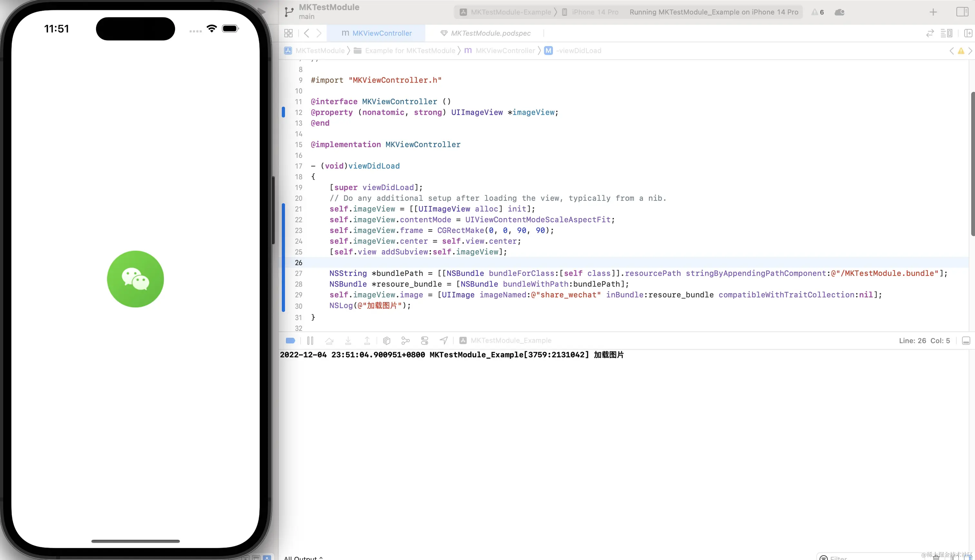
Task: Click the viewDidLoad method name
Action: click(x=374, y=166)
